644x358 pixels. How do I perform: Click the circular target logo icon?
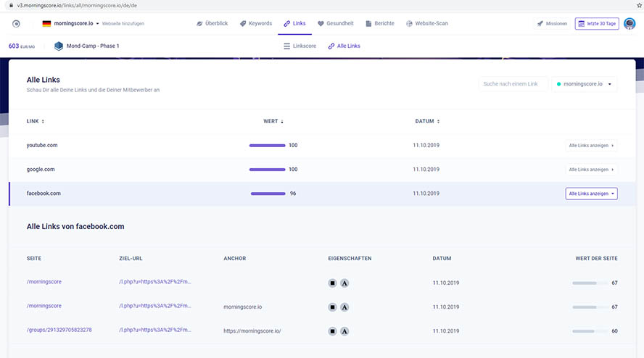click(x=16, y=24)
